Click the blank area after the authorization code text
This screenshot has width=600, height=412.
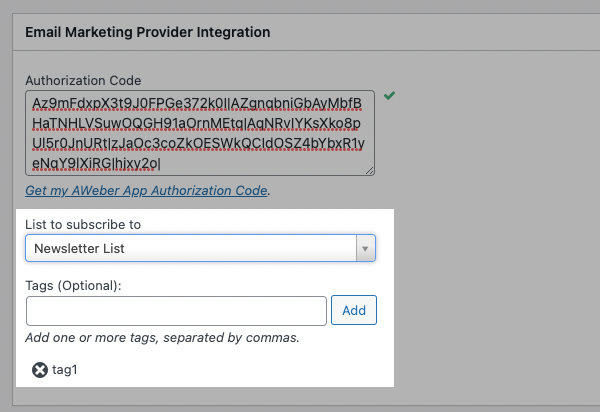[x=270, y=163]
